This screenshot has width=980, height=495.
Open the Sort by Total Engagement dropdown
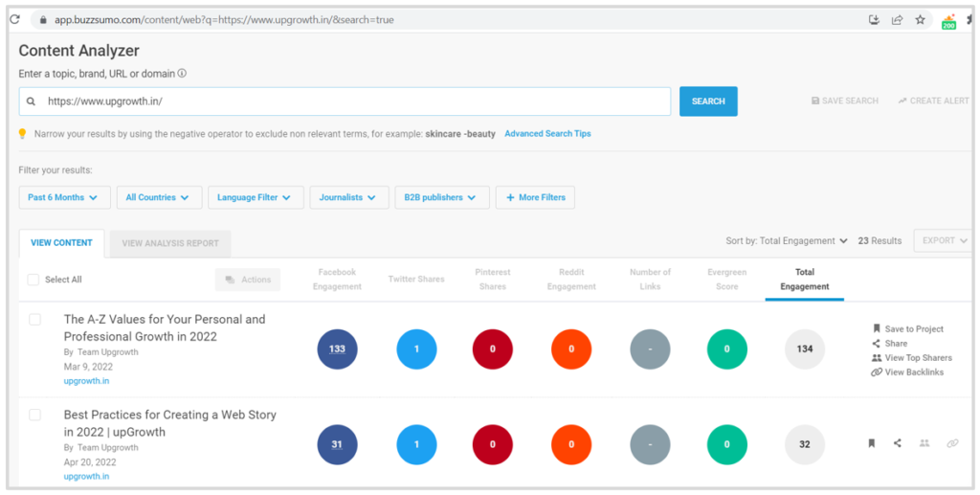coord(787,240)
